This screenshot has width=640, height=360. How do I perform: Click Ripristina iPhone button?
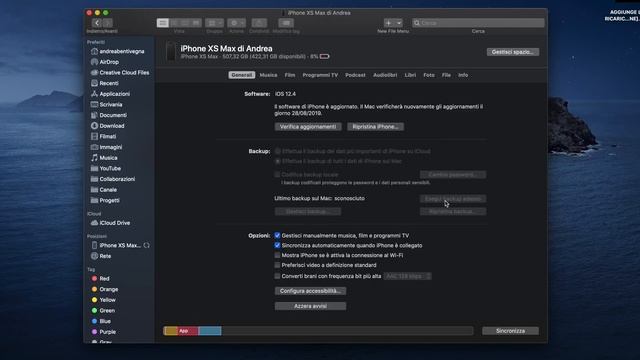pos(376,127)
